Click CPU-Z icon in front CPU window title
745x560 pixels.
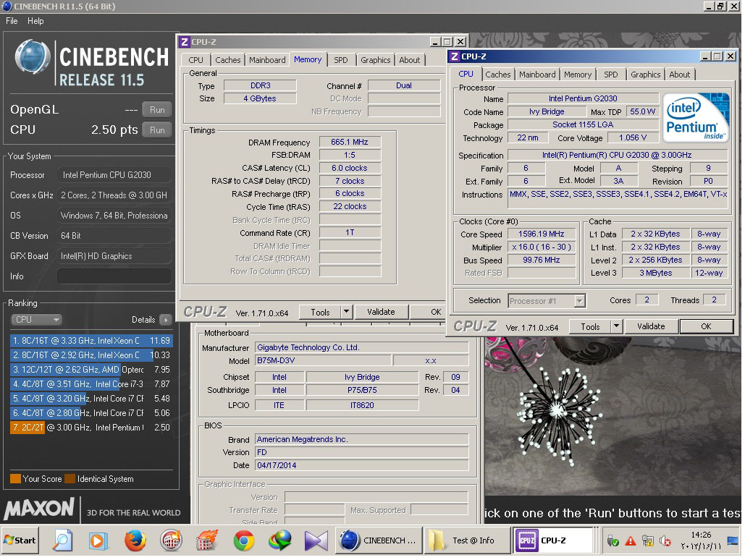[455, 56]
